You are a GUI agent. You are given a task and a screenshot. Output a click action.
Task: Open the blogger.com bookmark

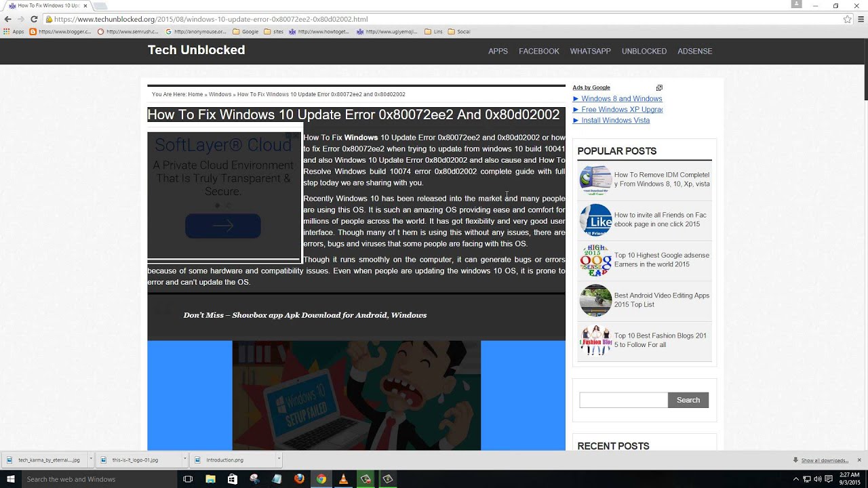point(60,32)
